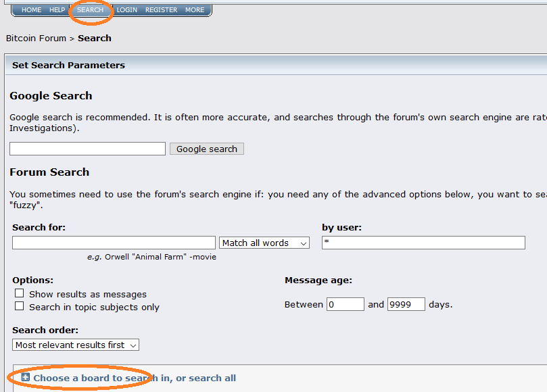The width and height of the screenshot is (547, 392).
Task: Click the Search breadcrumb link
Action: coord(95,38)
